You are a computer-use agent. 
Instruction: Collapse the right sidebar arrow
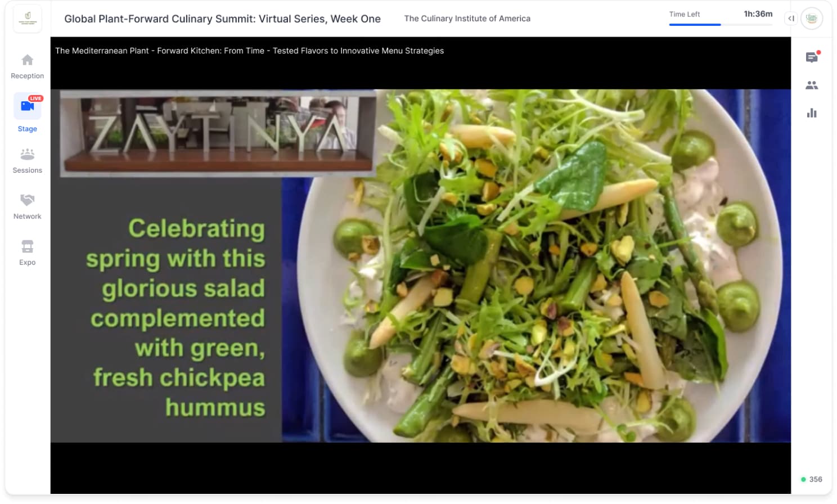[x=791, y=19]
